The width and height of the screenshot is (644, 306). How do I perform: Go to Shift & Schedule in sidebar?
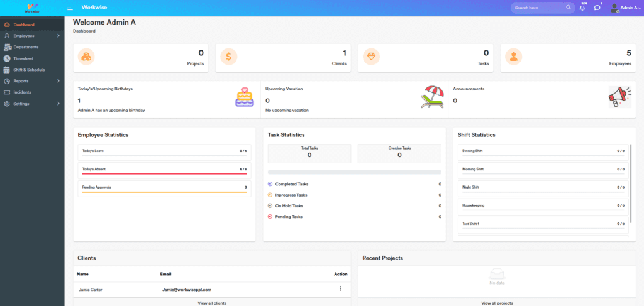click(29, 70)
